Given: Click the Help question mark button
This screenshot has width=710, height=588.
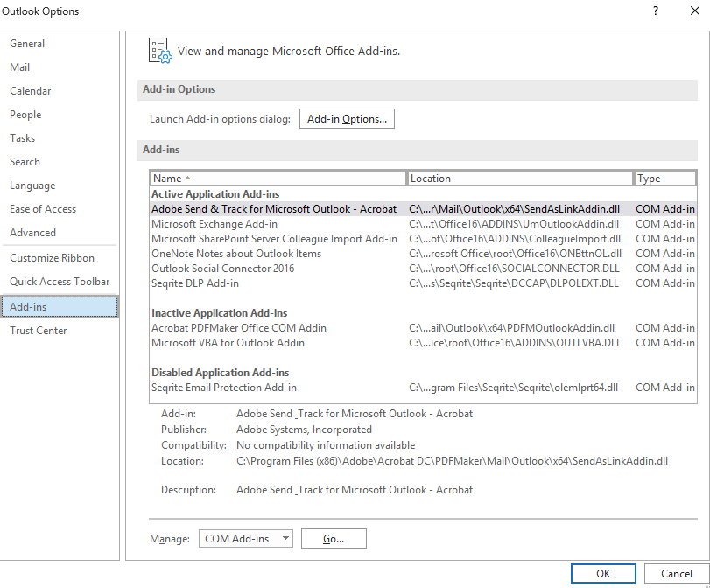Looking at the screenshot, I should [x=656, y=11].
